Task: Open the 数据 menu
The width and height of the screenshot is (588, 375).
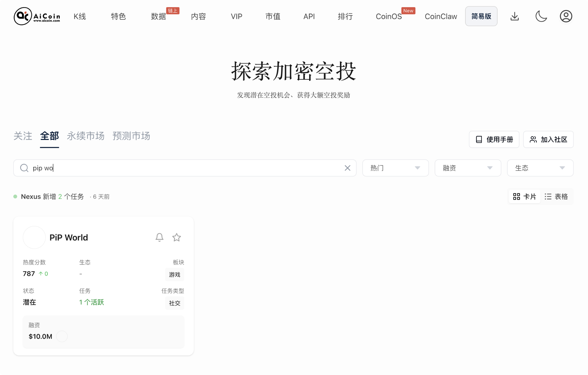Action: click(158, 16)
